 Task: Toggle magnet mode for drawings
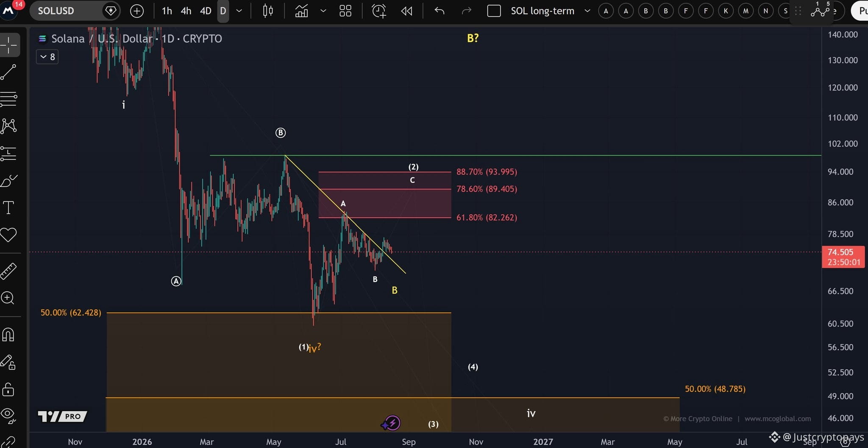8,335
